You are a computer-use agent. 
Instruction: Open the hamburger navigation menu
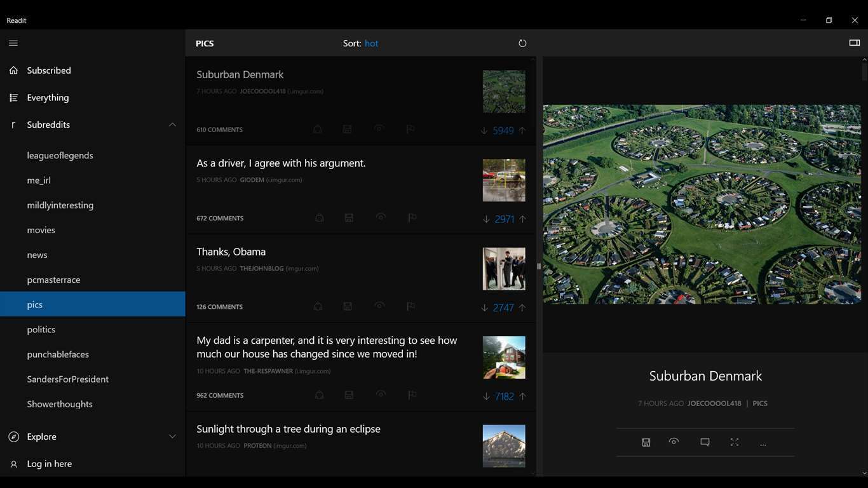coord(13,43)
